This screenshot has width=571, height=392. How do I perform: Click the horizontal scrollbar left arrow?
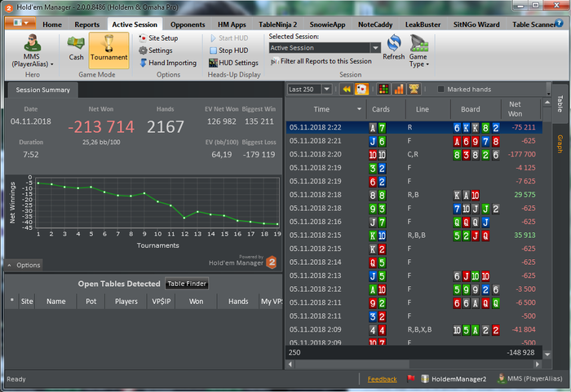point(290,364)
